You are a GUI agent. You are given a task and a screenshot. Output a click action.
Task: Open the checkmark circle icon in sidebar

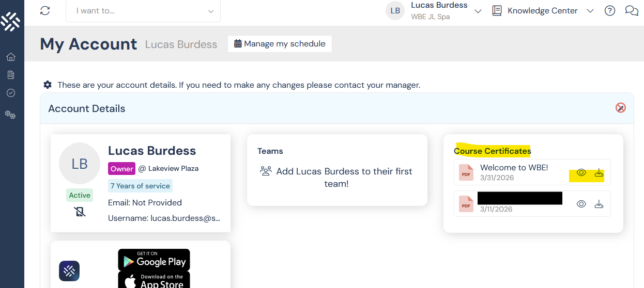click(10, 93)
